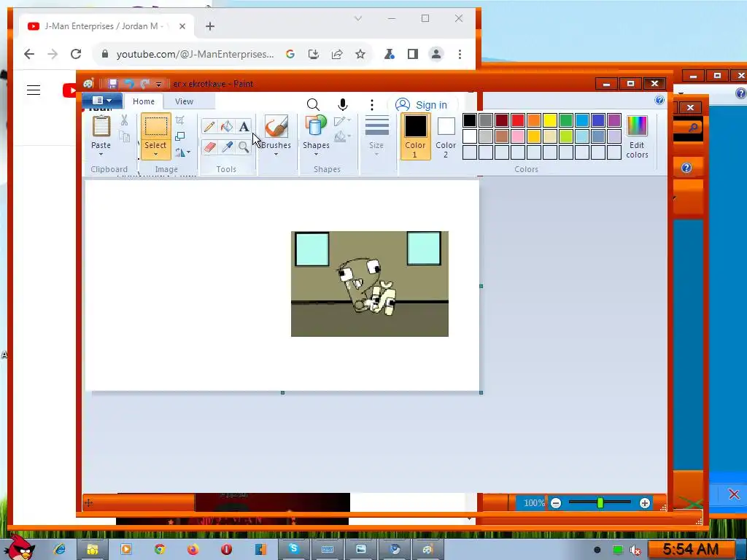Image resolution: width=747 pixels, height=560 pixels.
Task: Click the Google icon in address bar
Action: [x=290, y=54]
